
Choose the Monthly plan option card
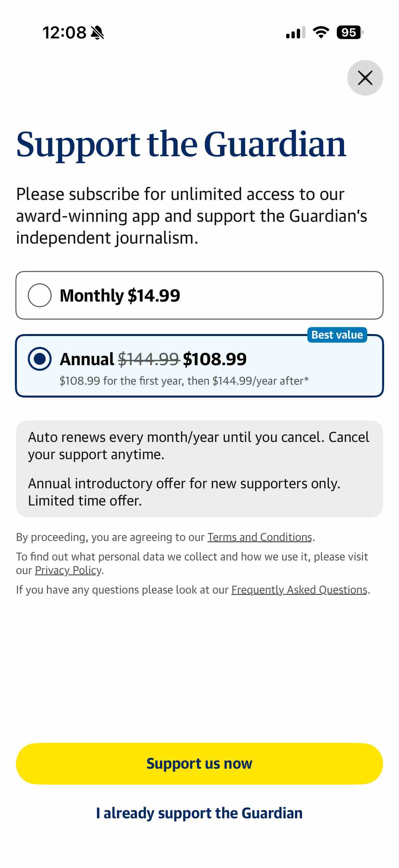199,295
